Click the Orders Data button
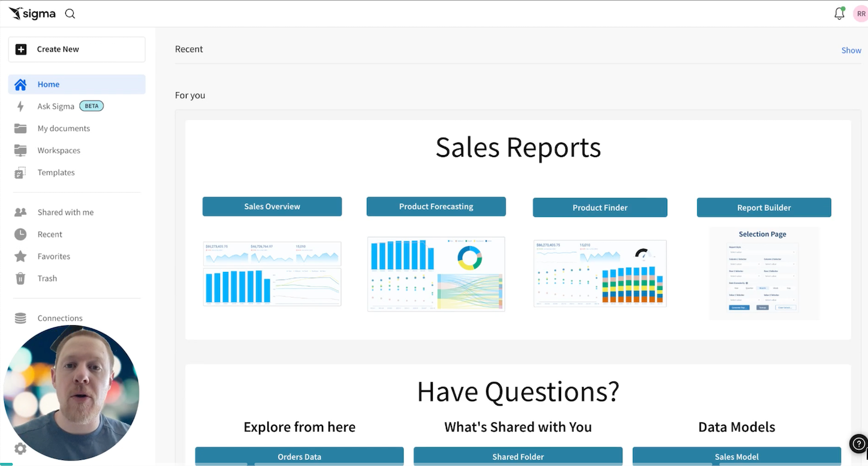 300,456
